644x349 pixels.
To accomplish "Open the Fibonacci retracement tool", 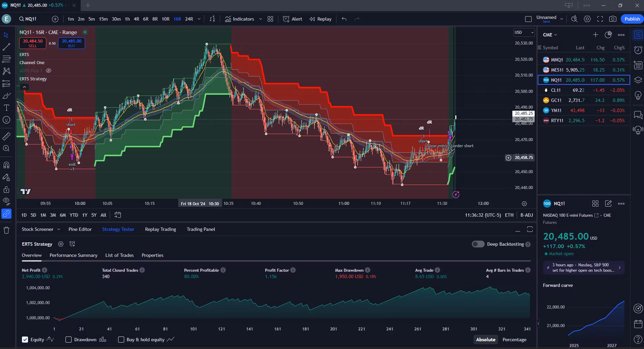I will 6,59.
